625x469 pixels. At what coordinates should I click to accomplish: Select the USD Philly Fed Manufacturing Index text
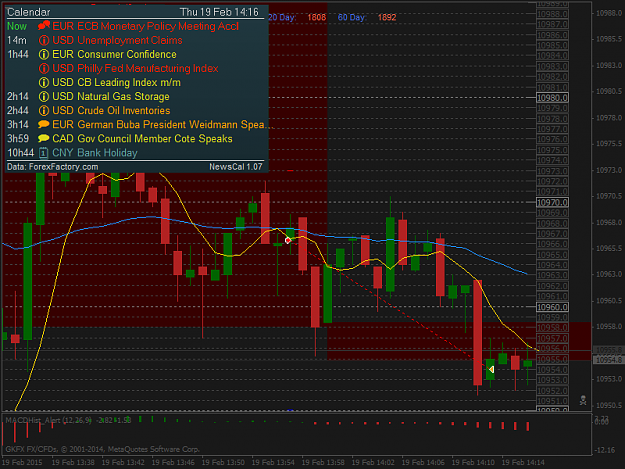click(x=135, y=69)
